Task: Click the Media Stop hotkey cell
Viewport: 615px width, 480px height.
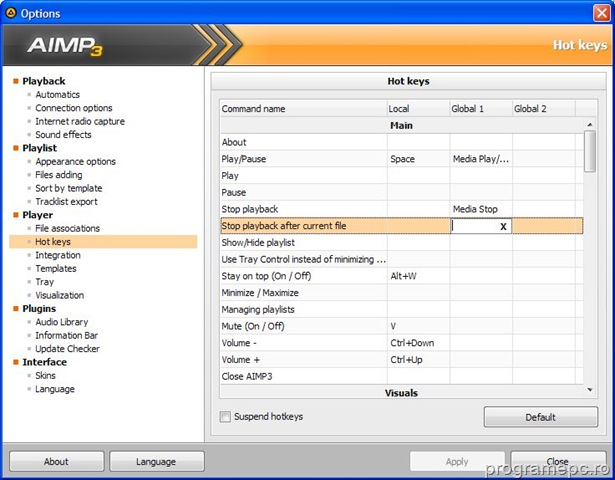Action: (481, 209)
